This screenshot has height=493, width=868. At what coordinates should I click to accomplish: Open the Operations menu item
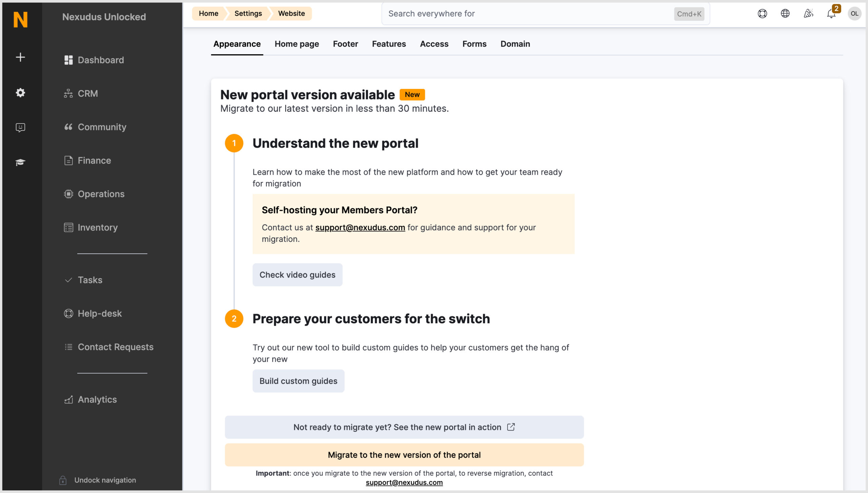click(x=95, y=194)
